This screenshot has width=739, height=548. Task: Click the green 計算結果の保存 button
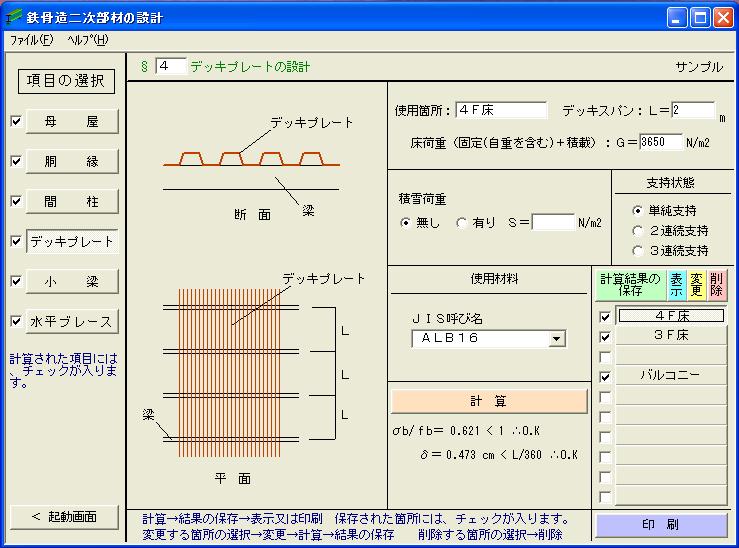point(629,285)
